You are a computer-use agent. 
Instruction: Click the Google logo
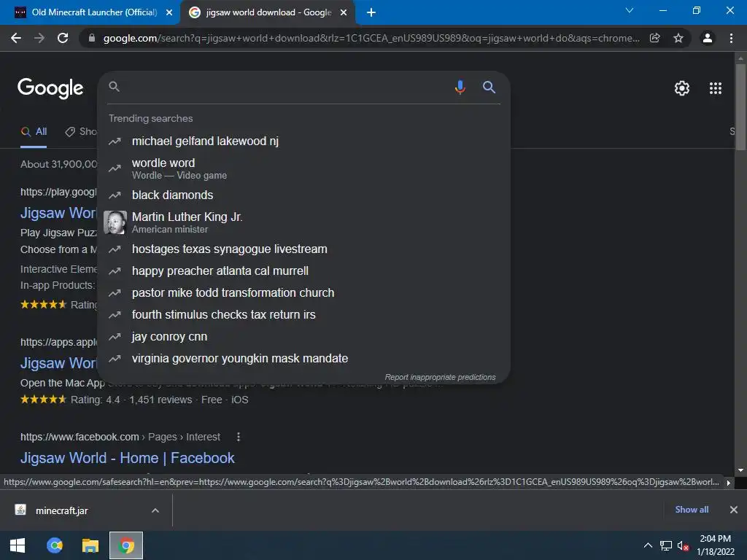tap(50, 88)
